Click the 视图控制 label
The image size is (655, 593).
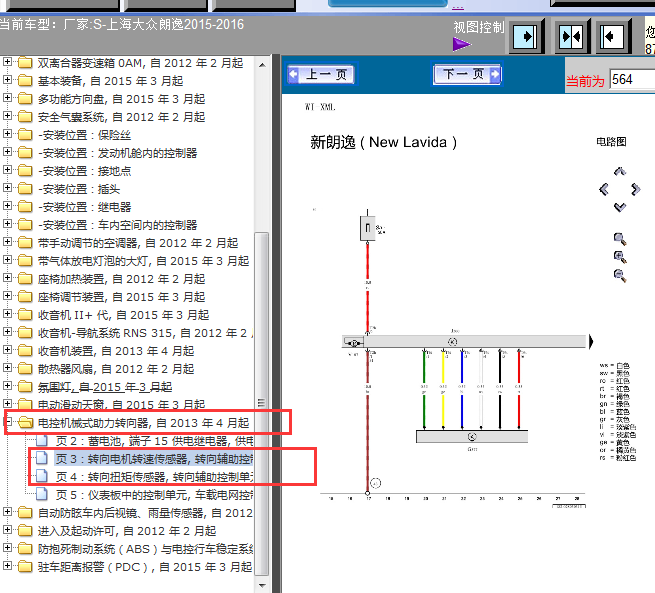(x=479, y=28)
